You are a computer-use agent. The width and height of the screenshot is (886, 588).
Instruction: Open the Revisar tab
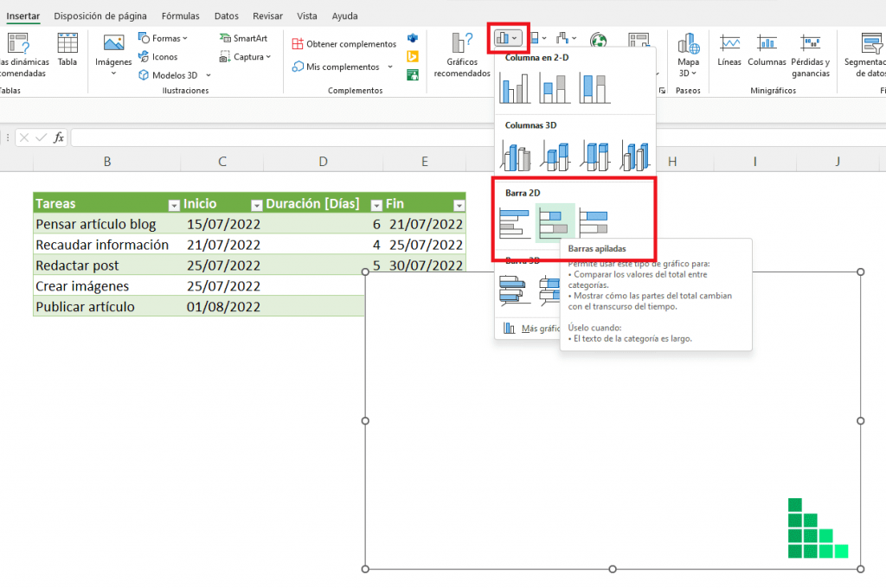click(267, 16)
